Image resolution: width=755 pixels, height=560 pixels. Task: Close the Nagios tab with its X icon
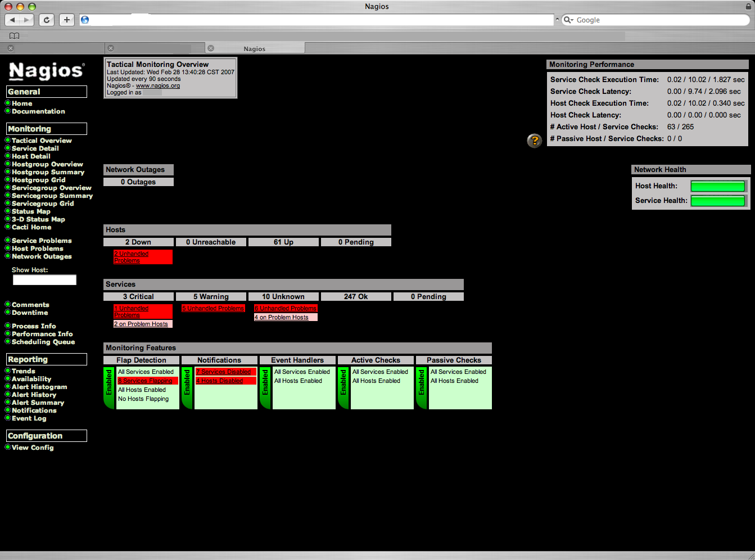[x=211, y=48]
